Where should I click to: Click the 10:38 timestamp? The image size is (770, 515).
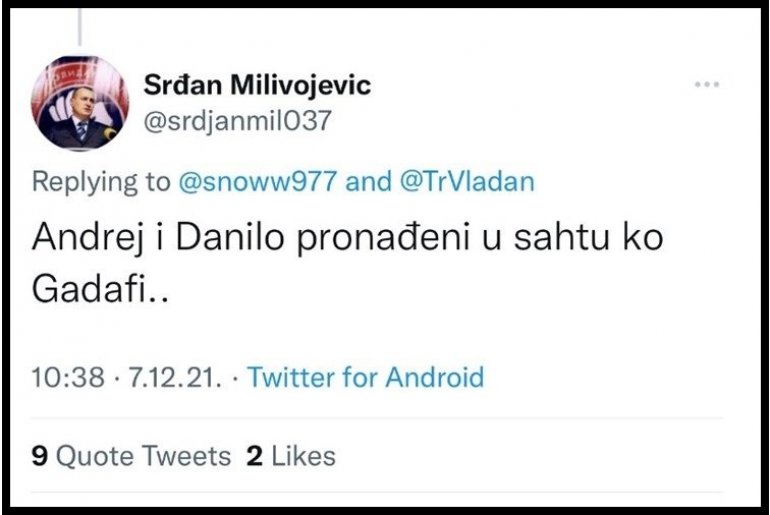tap(68, 378)
